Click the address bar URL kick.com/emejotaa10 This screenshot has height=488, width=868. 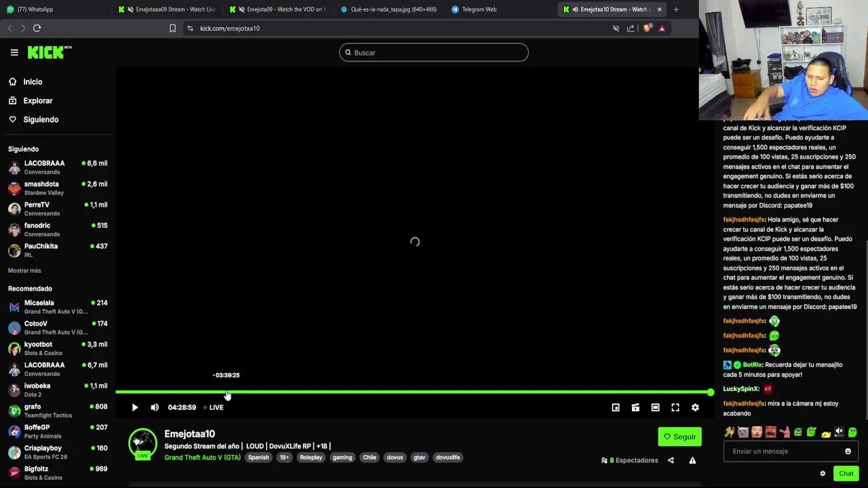coord(230,28)
